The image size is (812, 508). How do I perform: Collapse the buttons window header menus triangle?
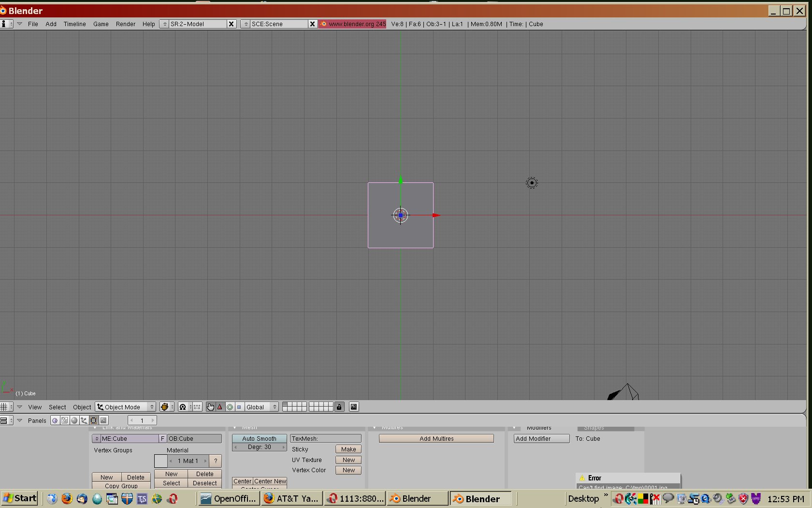pos(19,420)
